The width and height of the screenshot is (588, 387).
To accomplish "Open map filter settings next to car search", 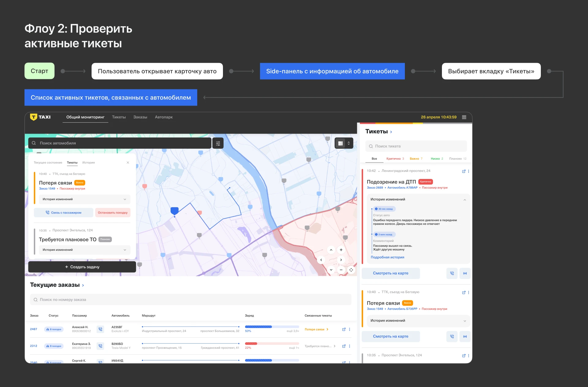I will click(218, 143).
